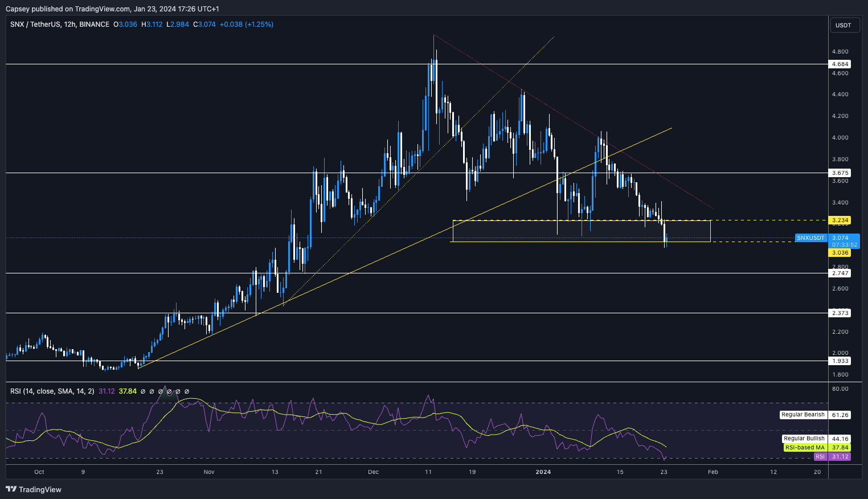This screenshot has height=499, width=868.
Task: Click the Regular Bearish RSI label
Action: coord(803,415)
